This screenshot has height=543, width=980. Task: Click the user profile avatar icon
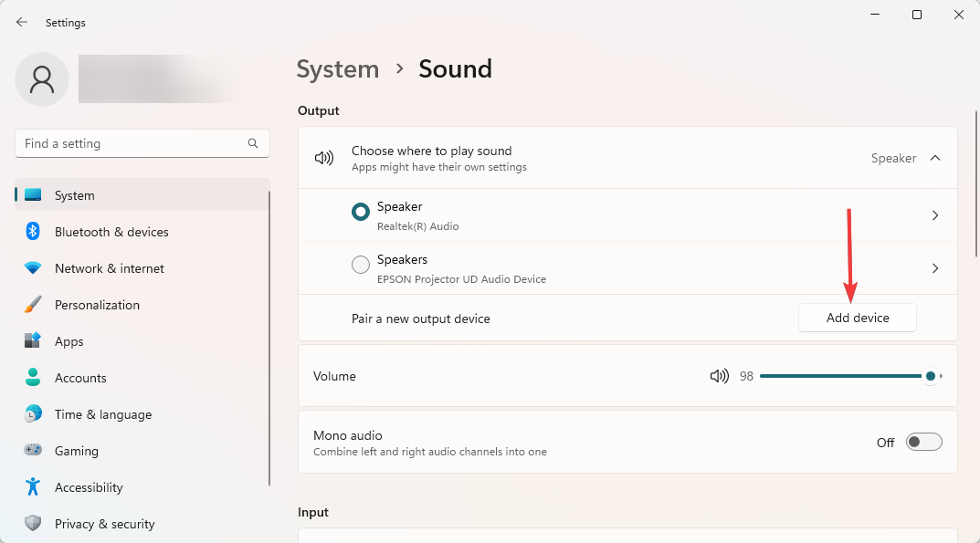42,79
